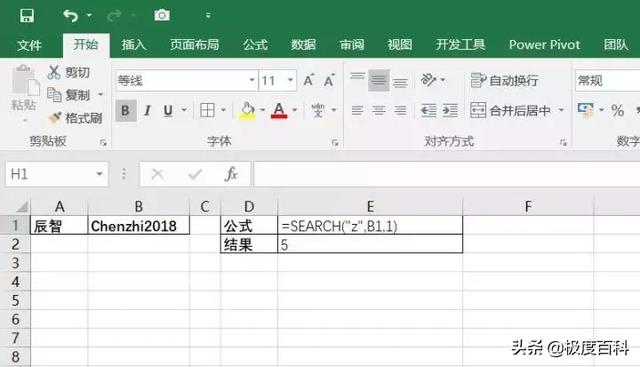The width and height of the screenshot is (640, 367).
Task: Select center horizontally icon
Action: (379, 110)
